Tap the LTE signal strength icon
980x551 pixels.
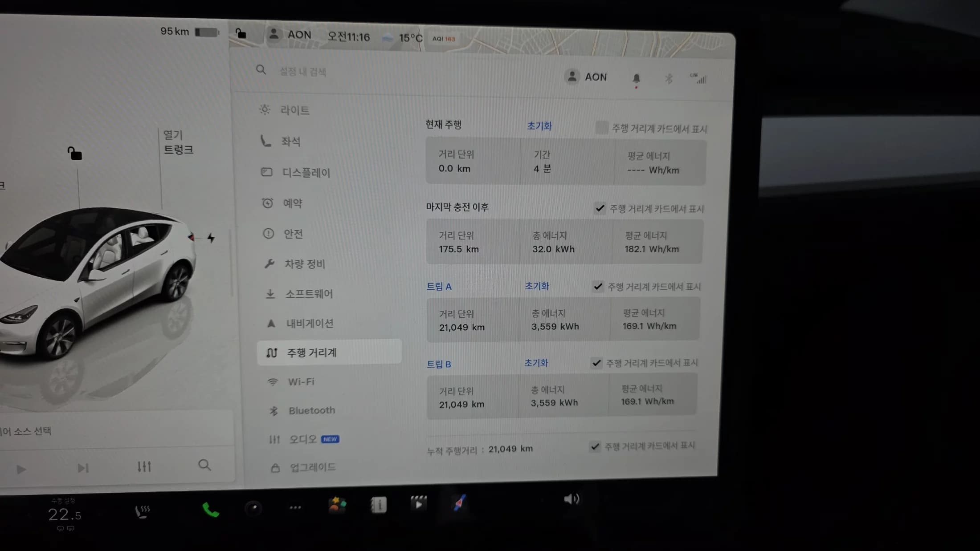pyautogui.click(x=698, y=78)
